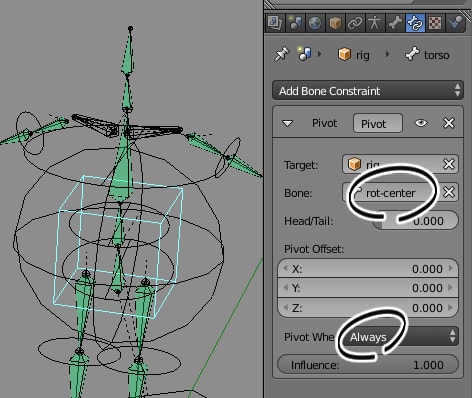Clear the Target object field

(x=449, y=164)
